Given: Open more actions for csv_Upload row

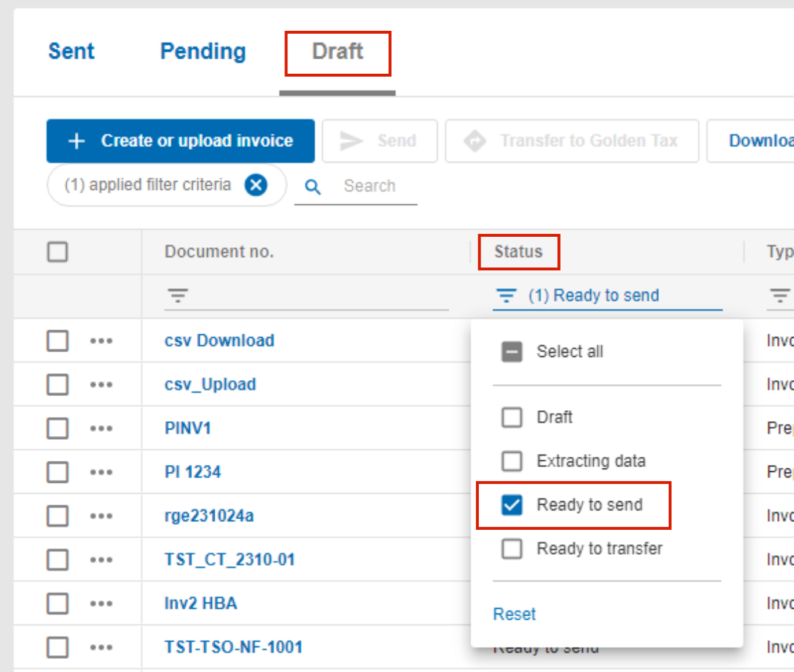Looking at the screenshot, I should 101,385.
